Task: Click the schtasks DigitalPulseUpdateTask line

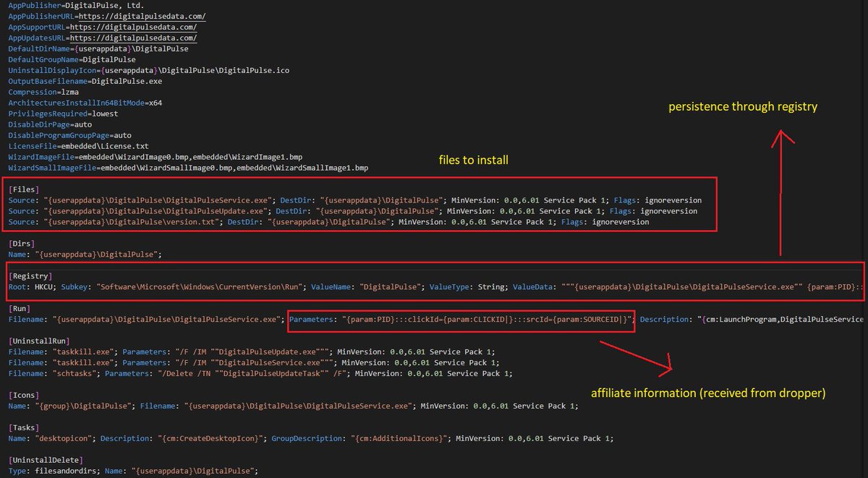Action: tap(261, 373)
